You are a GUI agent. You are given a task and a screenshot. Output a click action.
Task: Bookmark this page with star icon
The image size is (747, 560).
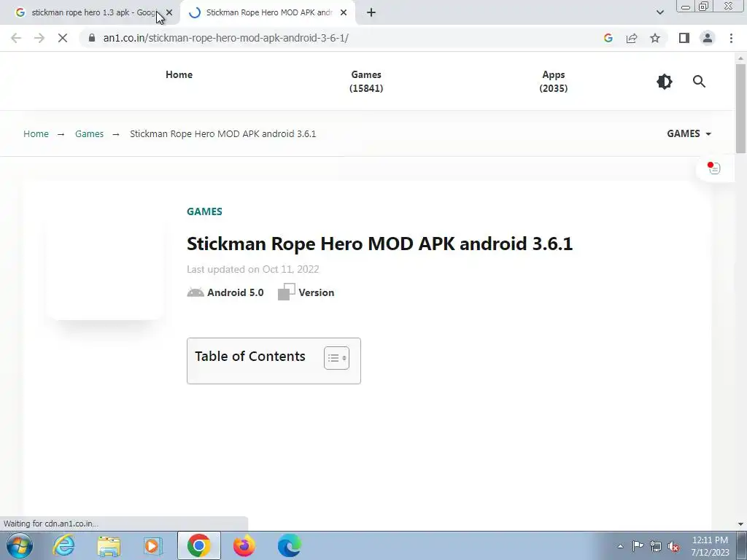point(655,38)
